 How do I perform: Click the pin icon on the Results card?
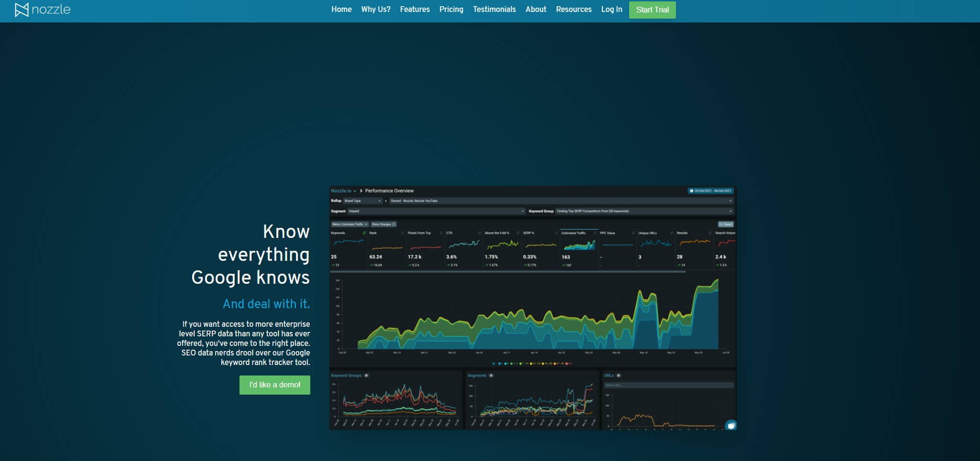[x=710, y=233]
